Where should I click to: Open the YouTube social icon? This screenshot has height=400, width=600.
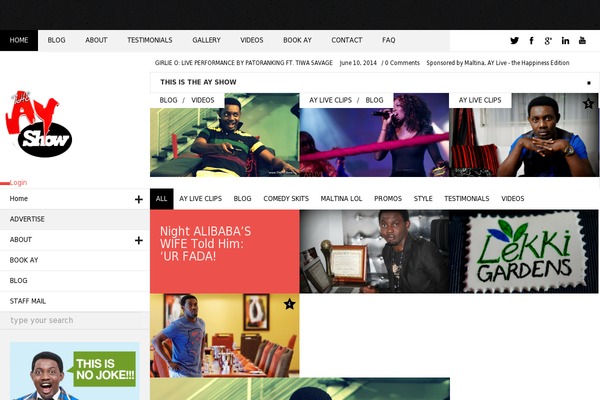click(x=582, y=40)
